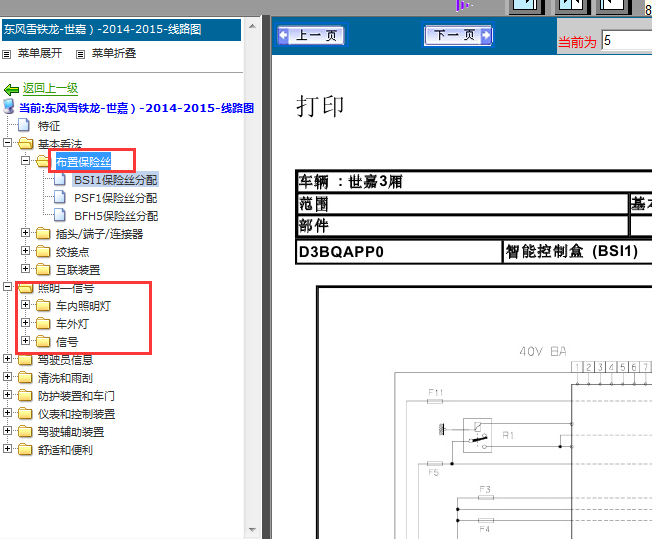Expand the 防护装置和车门 node

click(x=7, y=394)
